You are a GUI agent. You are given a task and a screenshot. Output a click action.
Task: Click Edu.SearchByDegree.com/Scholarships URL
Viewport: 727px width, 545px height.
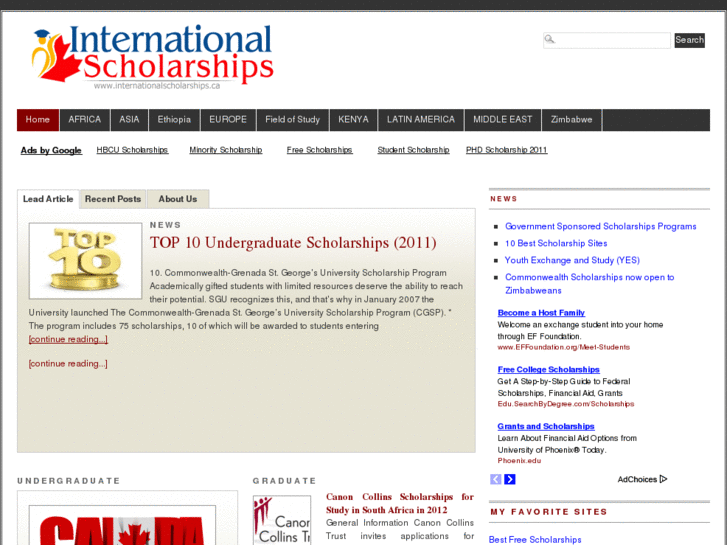click(566, 404)
